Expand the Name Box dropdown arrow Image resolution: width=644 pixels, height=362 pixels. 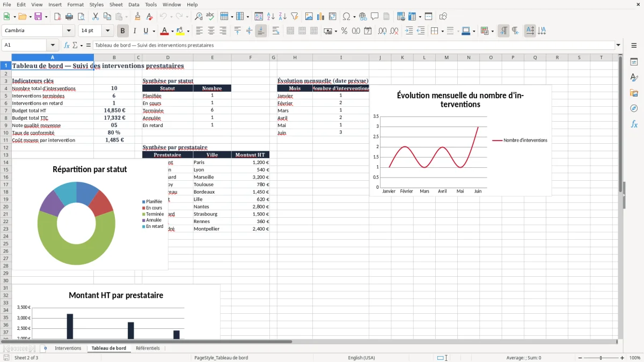[52, 46]
